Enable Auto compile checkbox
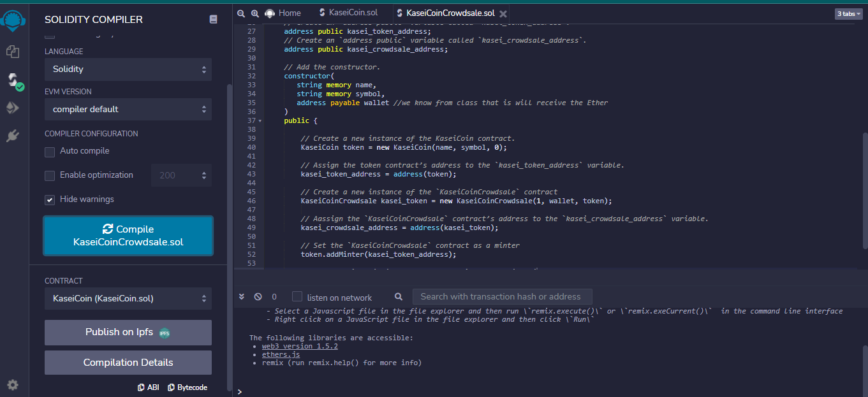Screen dimensions: 868x397 [x=49, y=152]
